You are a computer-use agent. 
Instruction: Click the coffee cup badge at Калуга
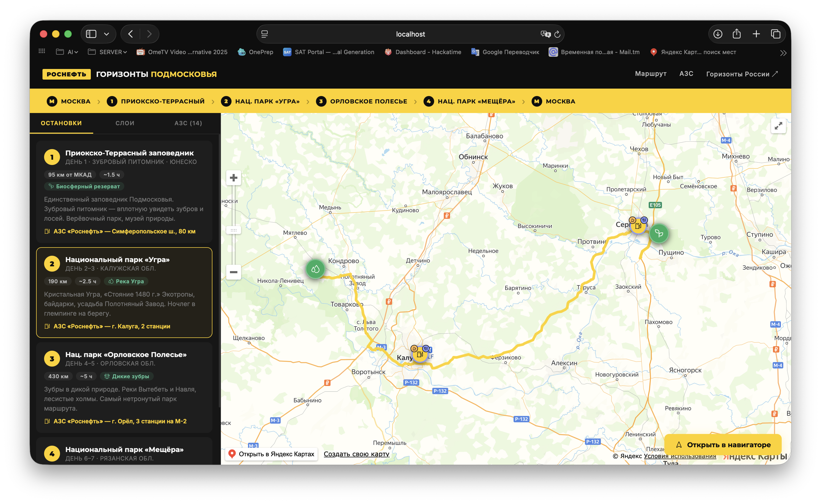point(414,348)
